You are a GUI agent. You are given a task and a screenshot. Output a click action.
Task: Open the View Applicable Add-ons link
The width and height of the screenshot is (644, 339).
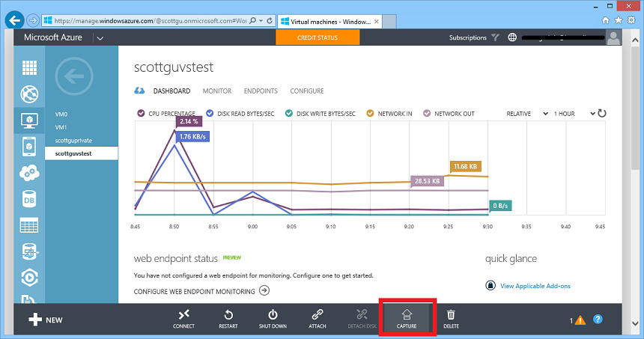point(535,286)
